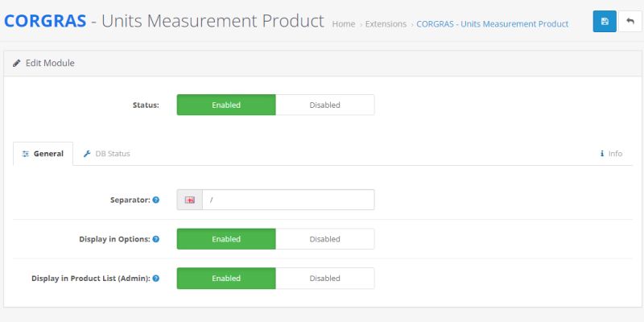Go to Home breadcrumb link
This screenshot has height=322, width=644.
[344, 24]
